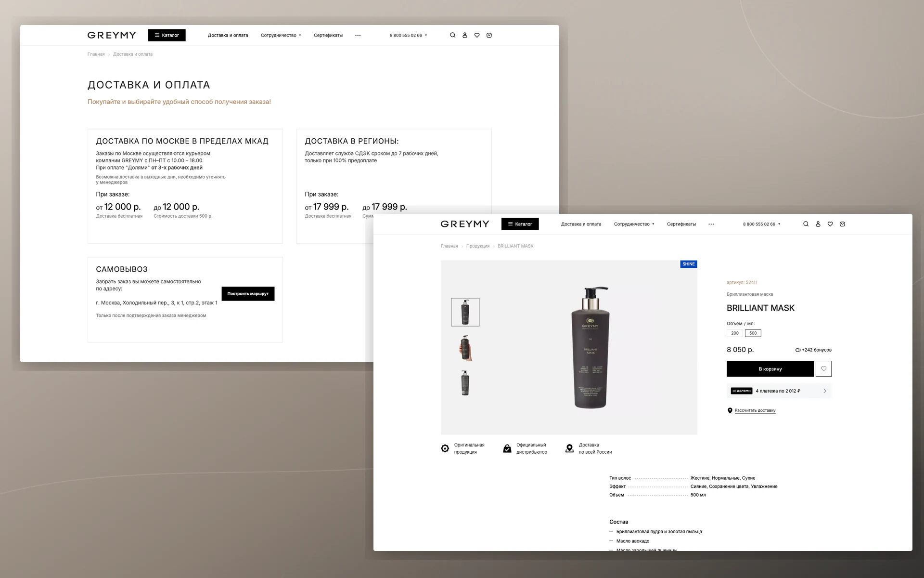Click the артикул: 52411 text
This screenshot has width=924, height=578.
coord(742,283)
